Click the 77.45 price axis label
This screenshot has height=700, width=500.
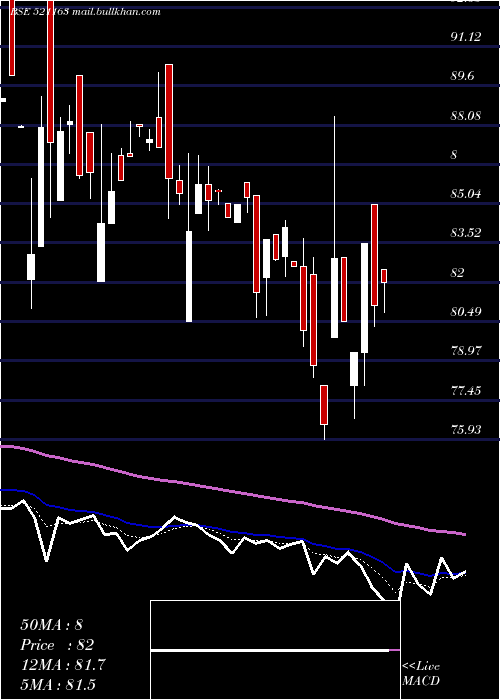(466, 391)
